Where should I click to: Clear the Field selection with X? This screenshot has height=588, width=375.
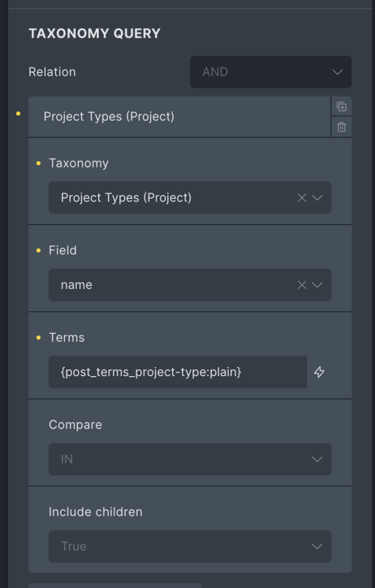pos(302,285)
